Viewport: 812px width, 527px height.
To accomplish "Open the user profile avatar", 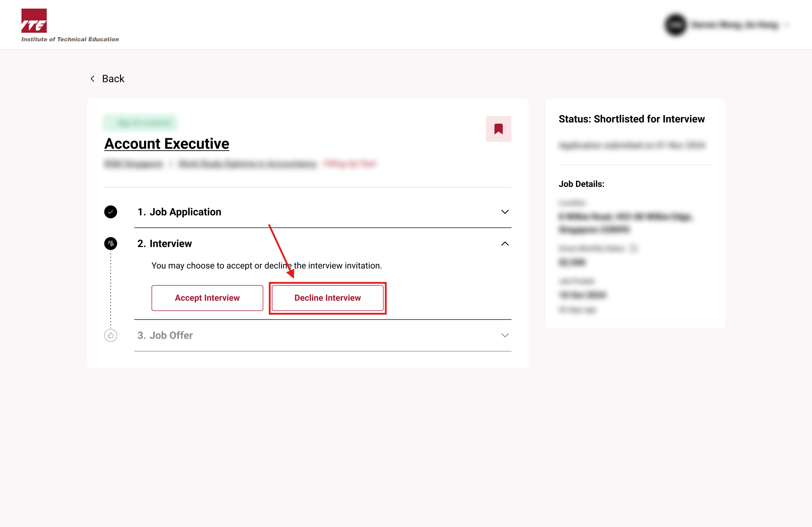I will (676, 25).
